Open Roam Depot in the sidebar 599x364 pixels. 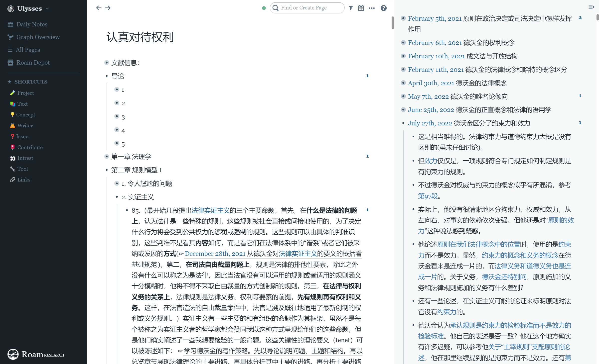click(x=33, y=63)
